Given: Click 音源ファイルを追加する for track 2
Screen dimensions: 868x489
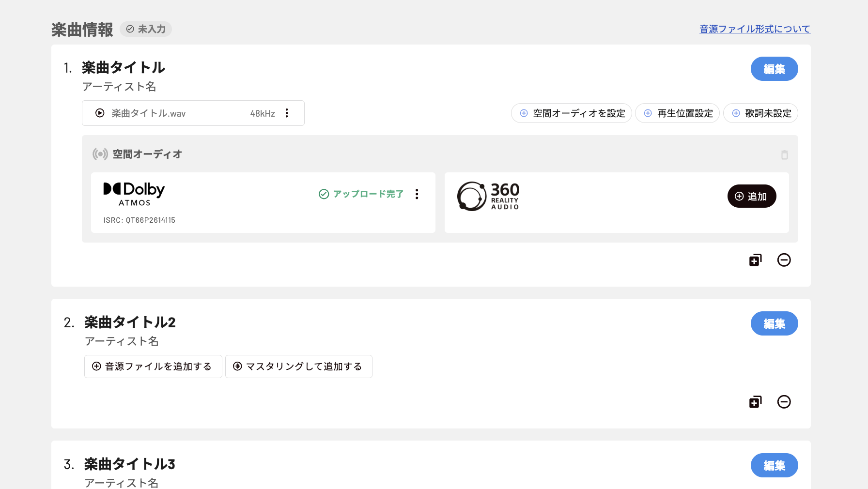Looking at the screenshot, I should point(153,367).
